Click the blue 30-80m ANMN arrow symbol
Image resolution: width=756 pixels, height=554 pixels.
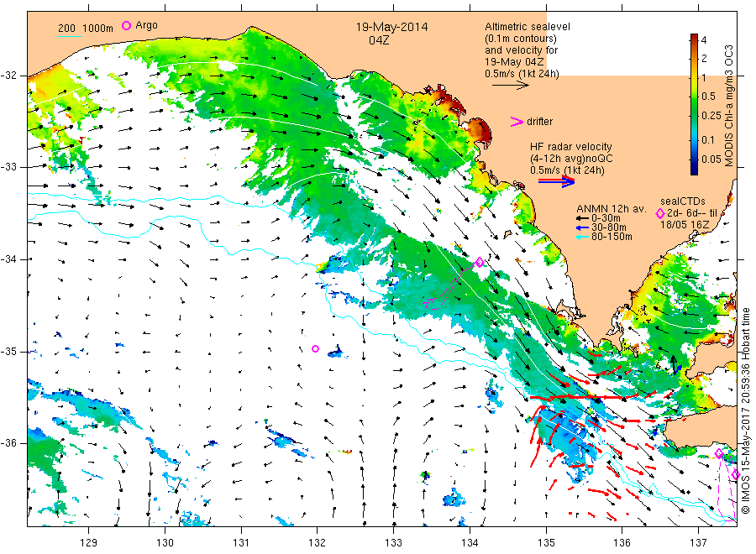(x=582, y=227)
